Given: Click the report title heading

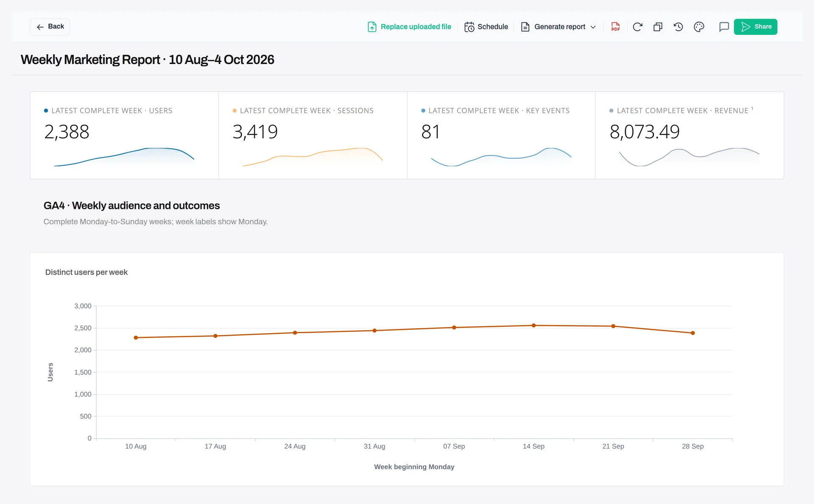Looking at the screenshot, I should pos(148,60).
